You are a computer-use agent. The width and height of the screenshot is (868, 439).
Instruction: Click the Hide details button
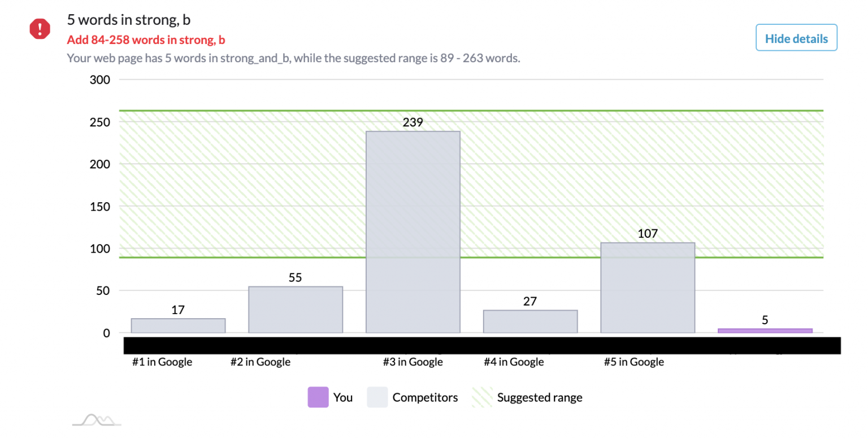coord(796,38)
